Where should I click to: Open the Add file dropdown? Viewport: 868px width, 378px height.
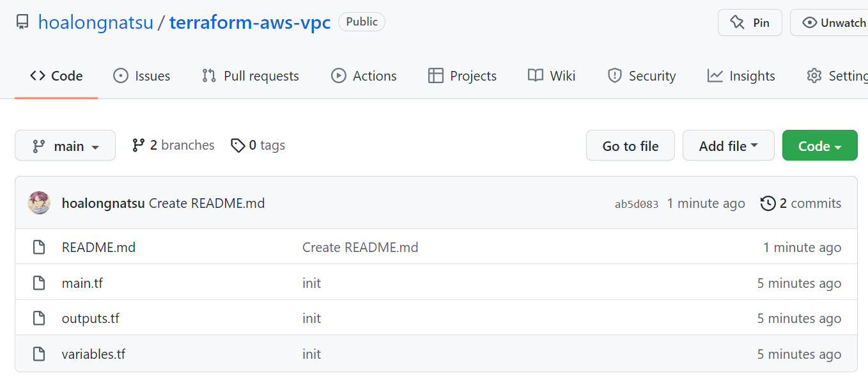728,146
